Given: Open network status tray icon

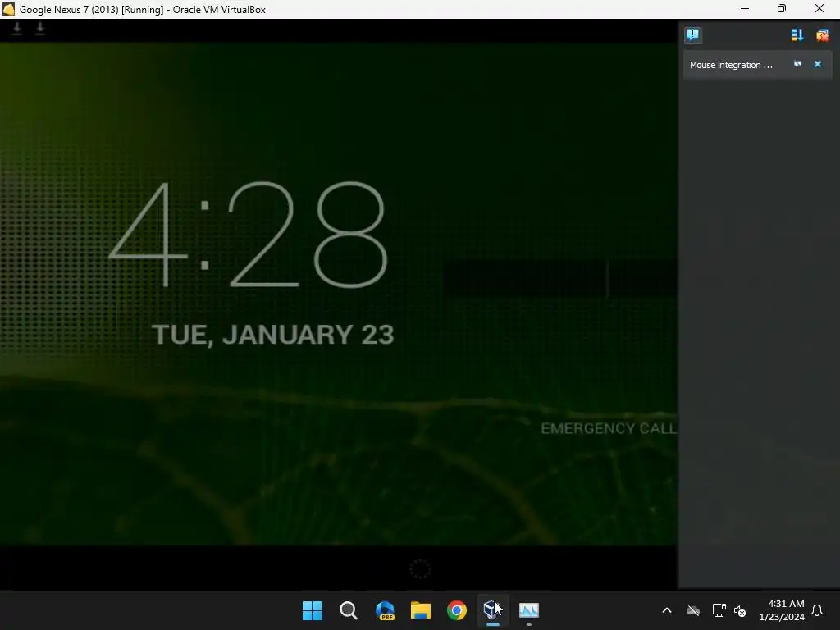Looking at the screenshot, I should (719, 610).
